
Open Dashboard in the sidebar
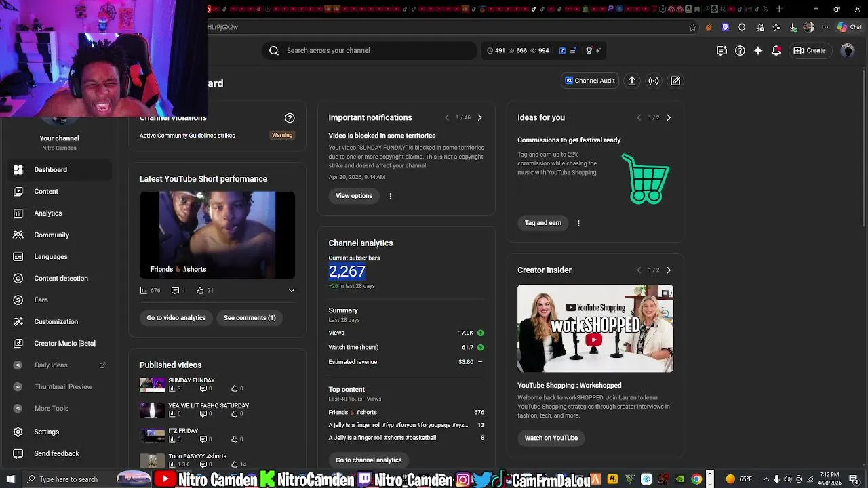click(60, 170)
